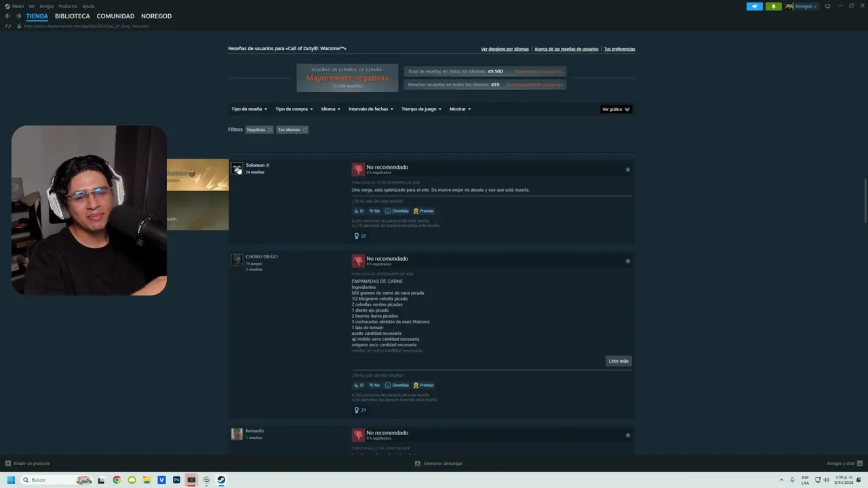Image resolution: width=868 pixels, height=488 pixels.
Task: Click the star icon on Solomon's review
Action: [627, 169]
